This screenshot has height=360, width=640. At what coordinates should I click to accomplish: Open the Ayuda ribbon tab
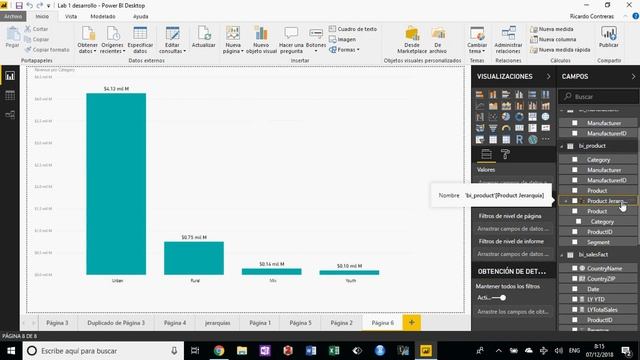click(140, 16)
